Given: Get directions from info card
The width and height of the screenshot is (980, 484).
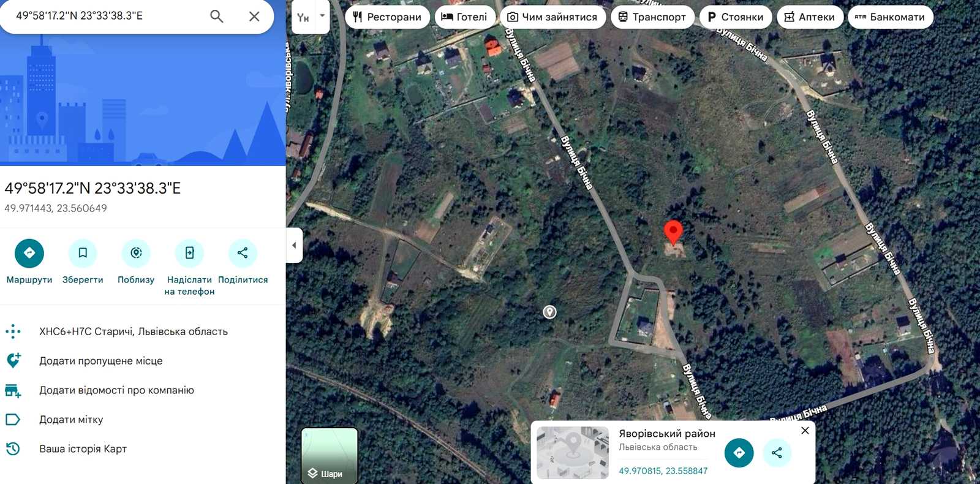Looking at the screenshot, I should point(739,453).
